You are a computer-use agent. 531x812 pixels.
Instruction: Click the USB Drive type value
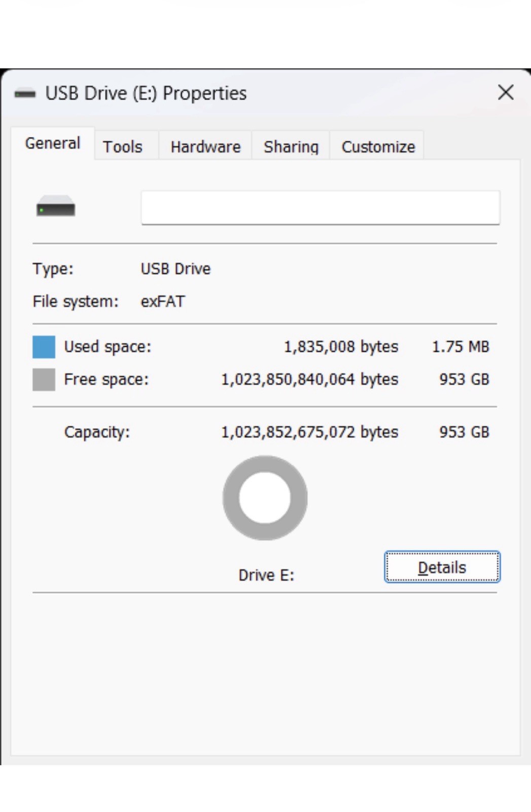click(175, 269)
